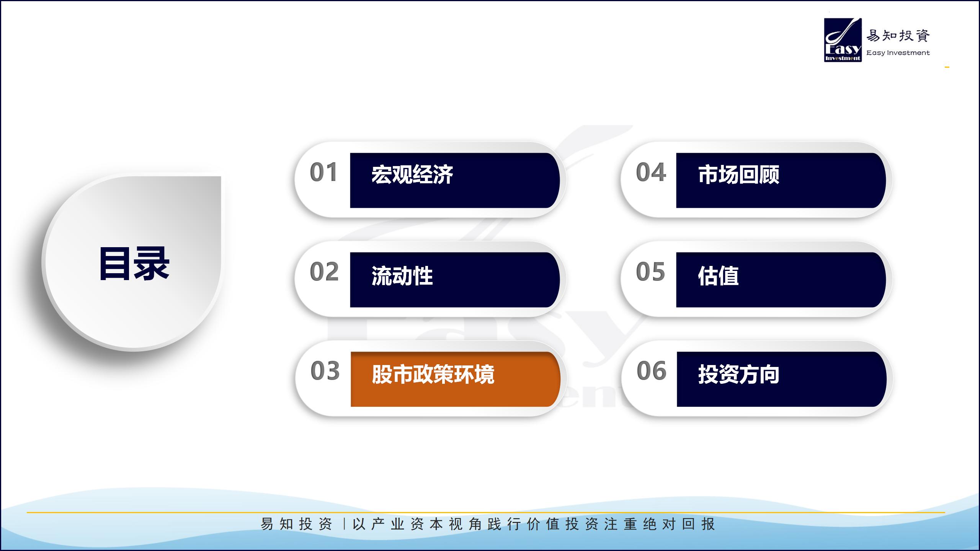This screenshot has width=980, height=551.
Task: Click the number 06 label
Action: (652, 371)
